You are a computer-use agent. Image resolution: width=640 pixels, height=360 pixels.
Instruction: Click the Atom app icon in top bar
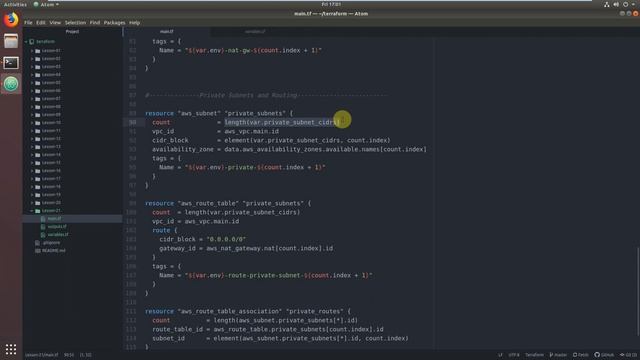click(x=36, y=4)
